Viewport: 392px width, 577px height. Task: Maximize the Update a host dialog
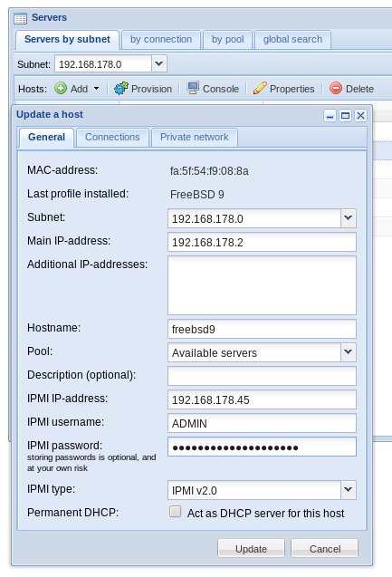(345, 116)
